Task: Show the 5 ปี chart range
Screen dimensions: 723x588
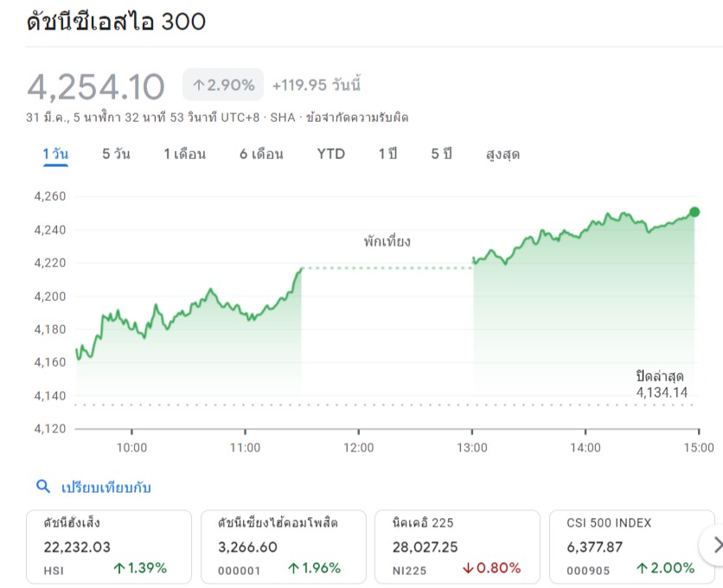Action: (x=441, y=154)
